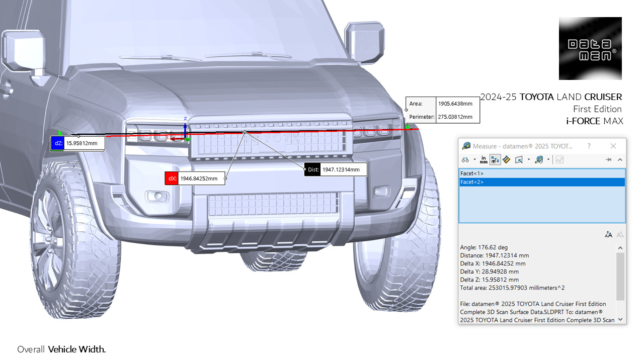Increase text size with the larger AA icon
The image size is (644, 362).
pyautogui.click(x=608, y=234)
